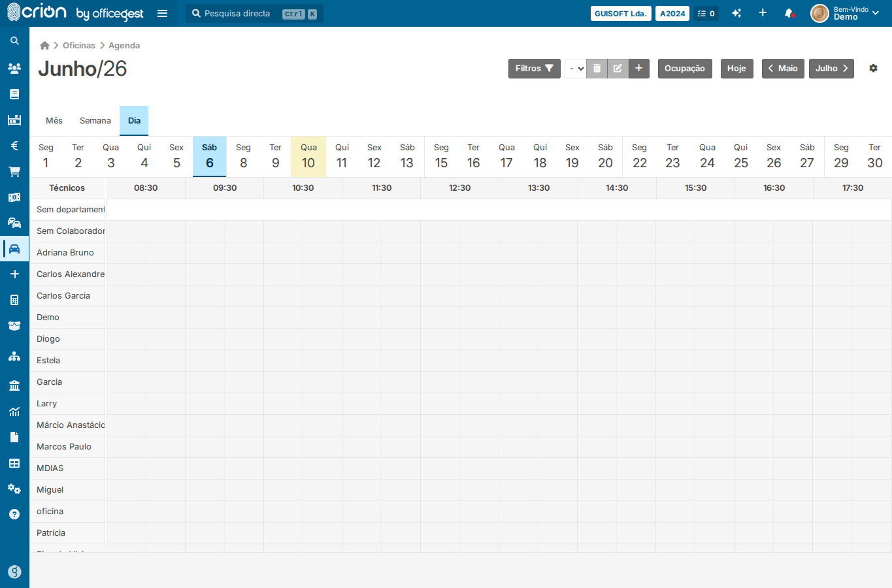This screenshot has width=892, height=588.
Task: Click Agenda breadcrumb link
Action: coord(124,45)
